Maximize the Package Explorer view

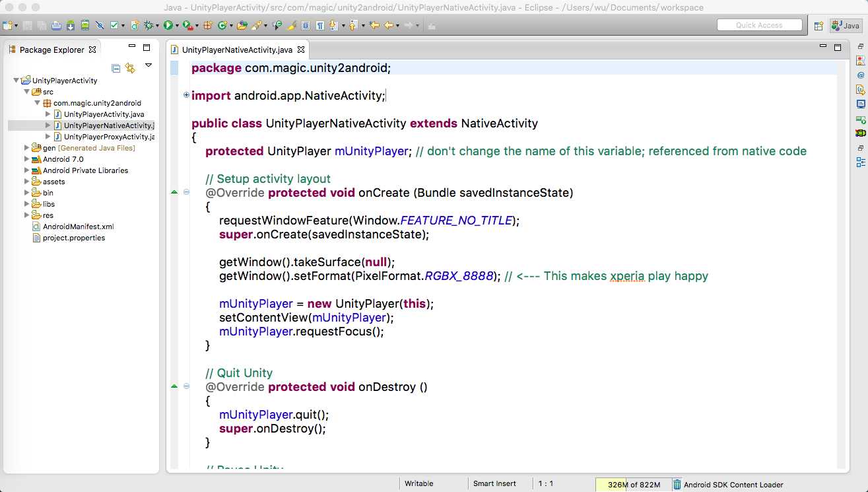coord(147,48)
